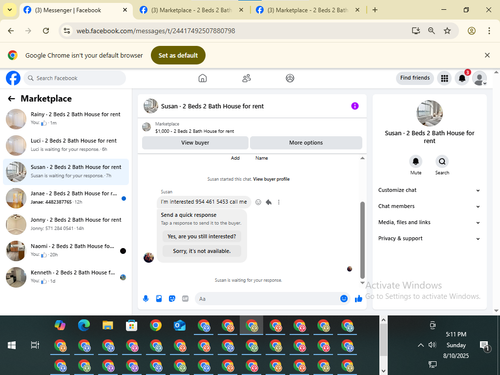Expand Privacy & support section
This screenshot has height=375, width=500.
(429, 238)
